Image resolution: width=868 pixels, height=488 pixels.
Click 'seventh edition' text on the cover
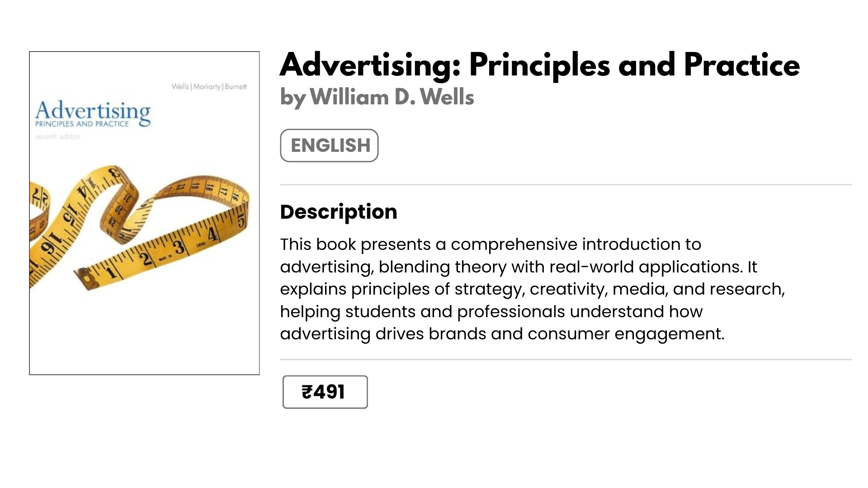coord(57,136)
